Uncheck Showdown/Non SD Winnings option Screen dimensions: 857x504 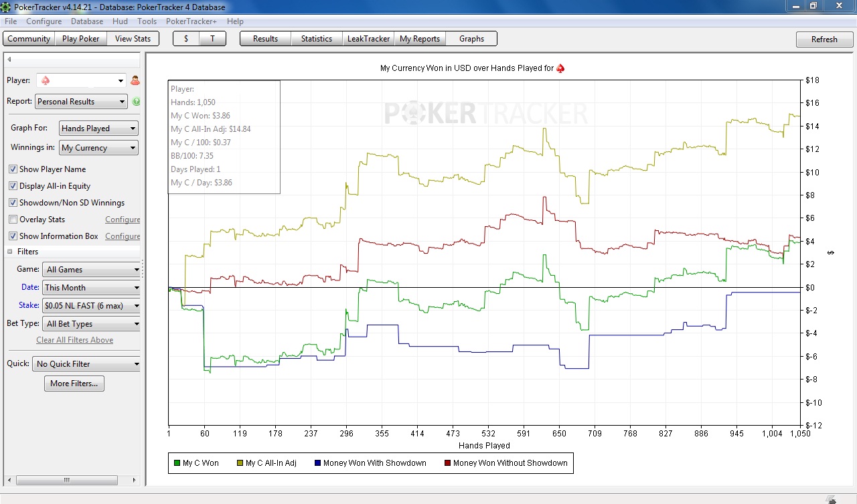click(x=13, y=203)
